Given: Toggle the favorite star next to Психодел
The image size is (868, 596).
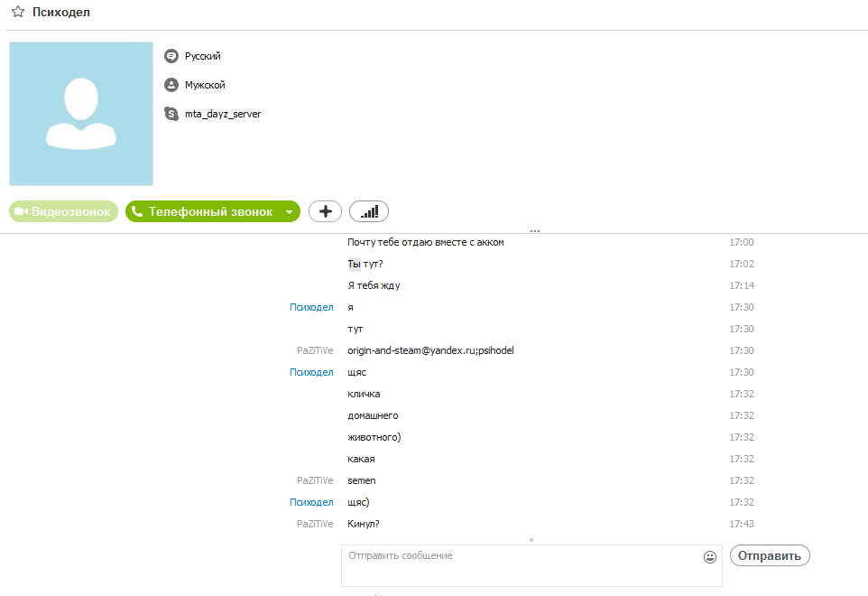Looking at the screenshot, I should [x=17, y=14].
